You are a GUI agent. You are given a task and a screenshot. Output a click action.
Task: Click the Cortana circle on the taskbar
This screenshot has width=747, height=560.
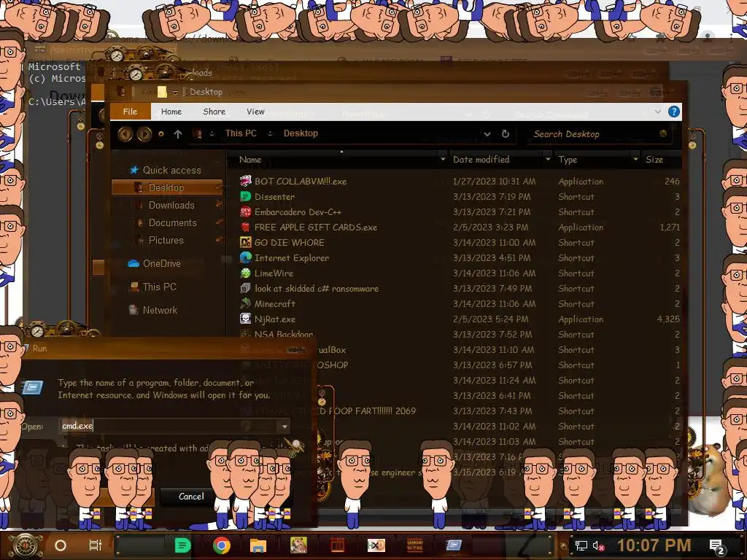61,545
